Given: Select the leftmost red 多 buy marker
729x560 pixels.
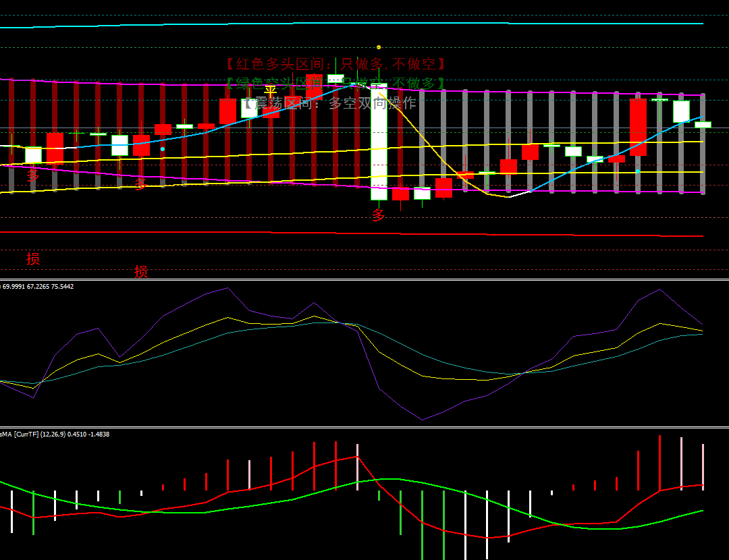Looking at the screenshot, I should [x=33, y=175].
